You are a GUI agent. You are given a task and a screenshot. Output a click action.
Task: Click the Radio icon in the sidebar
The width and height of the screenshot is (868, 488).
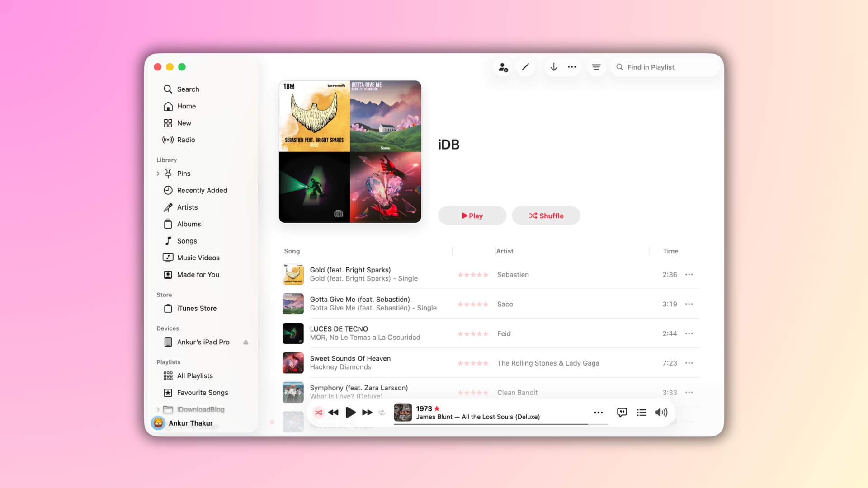185,140
